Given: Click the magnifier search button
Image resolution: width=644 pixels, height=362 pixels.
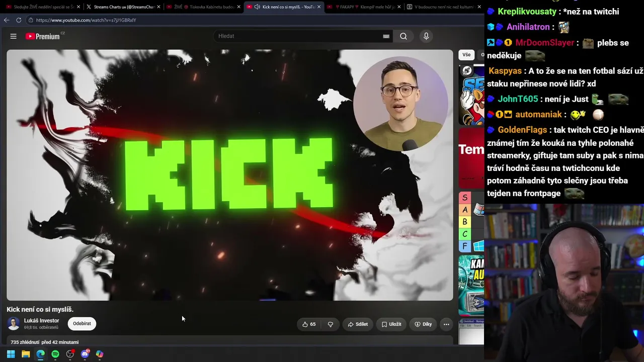Looking at the screenshot, I should [x=404, y=36].
